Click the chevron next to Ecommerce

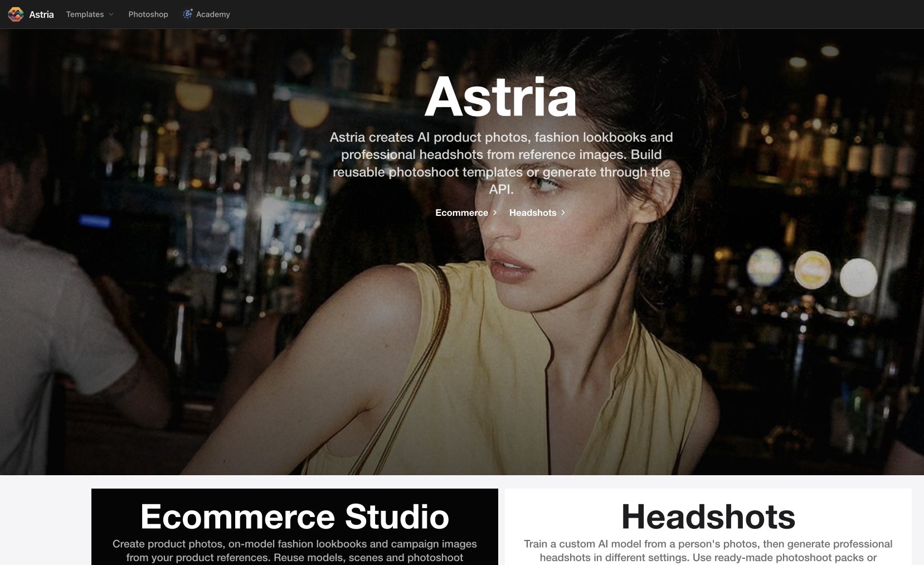click(x=495, y=213)
